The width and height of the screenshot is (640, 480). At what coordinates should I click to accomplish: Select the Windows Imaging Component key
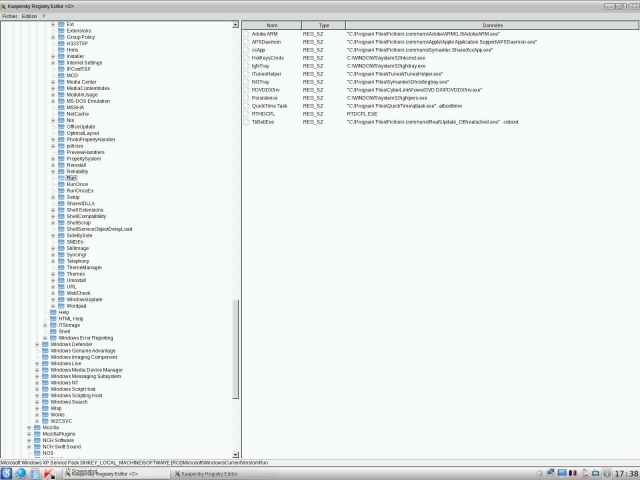point(84,357)
